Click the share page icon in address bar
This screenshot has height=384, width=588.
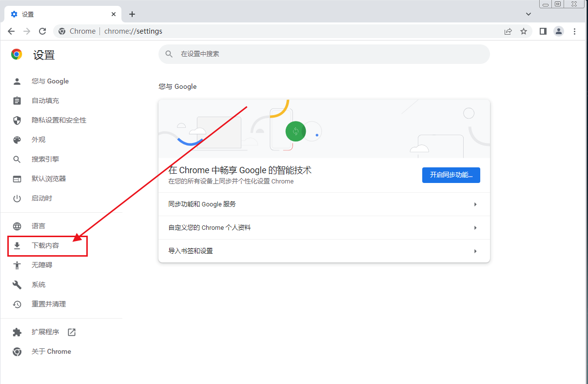(508, 31)
